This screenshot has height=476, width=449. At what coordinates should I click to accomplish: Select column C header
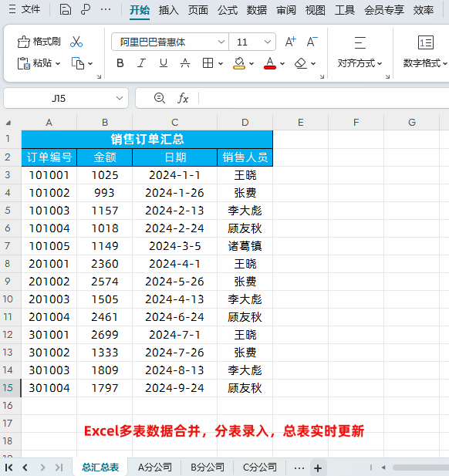(175, 123)
